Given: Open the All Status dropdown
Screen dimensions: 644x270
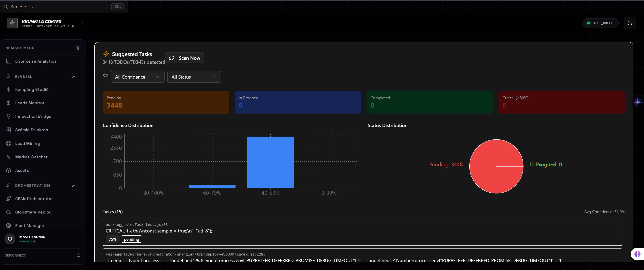Looking at the screenshot, I should click(x=194, y=77).
